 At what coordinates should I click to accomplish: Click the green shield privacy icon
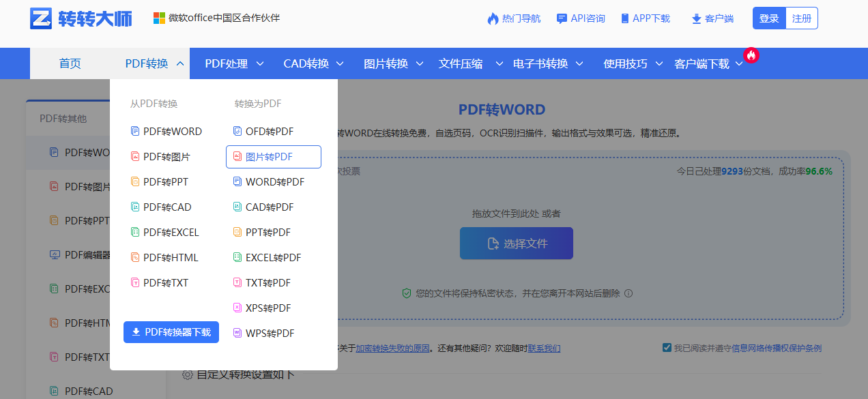[x=407, y=293]
